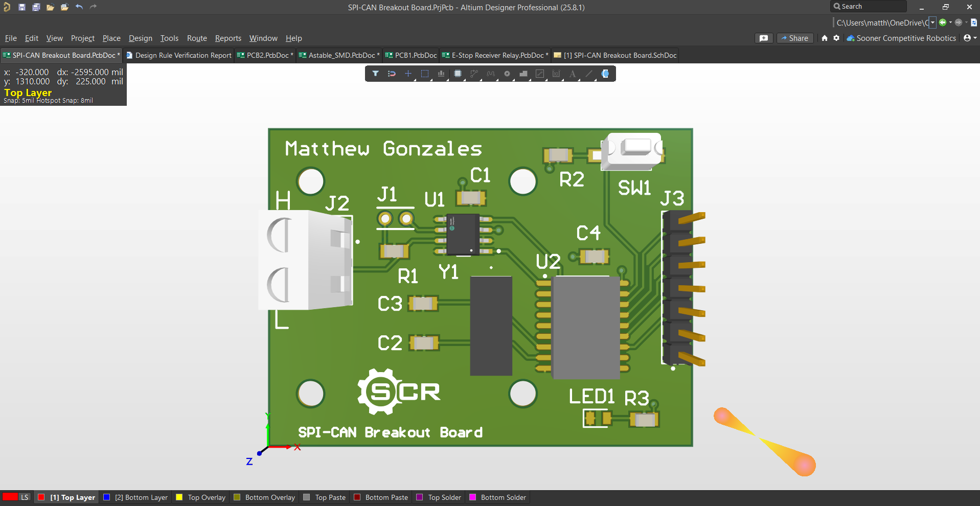Select the Top Overlay layer tab

pos(200,497)
